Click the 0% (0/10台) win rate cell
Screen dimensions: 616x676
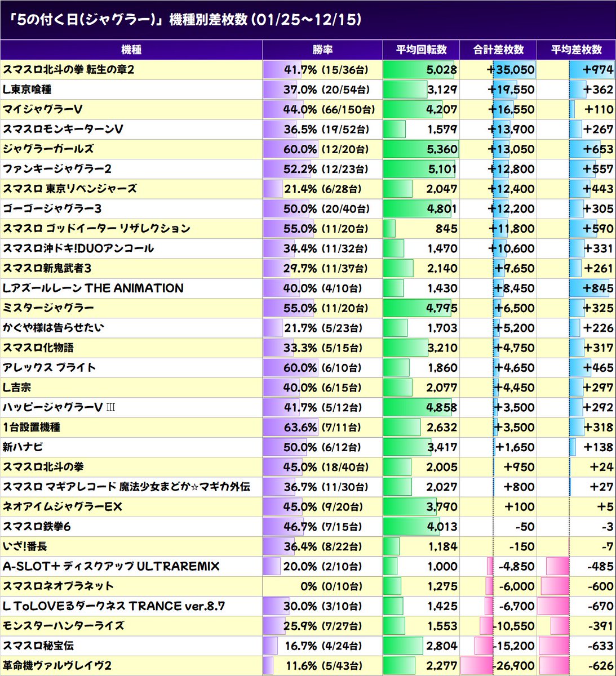(322, 586)
